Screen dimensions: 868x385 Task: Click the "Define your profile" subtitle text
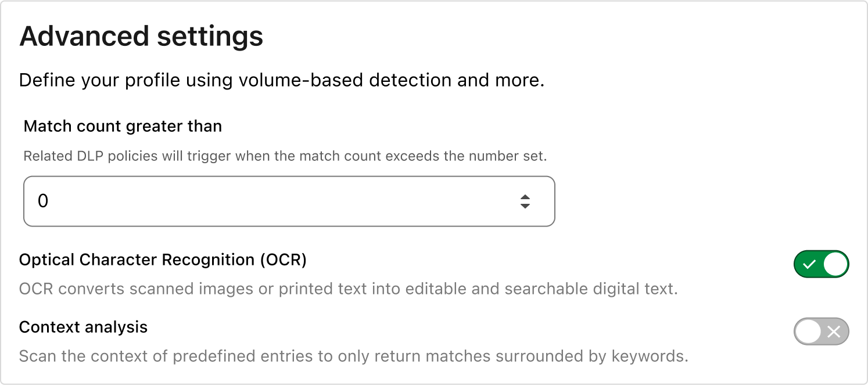click(x=281, y=80)
